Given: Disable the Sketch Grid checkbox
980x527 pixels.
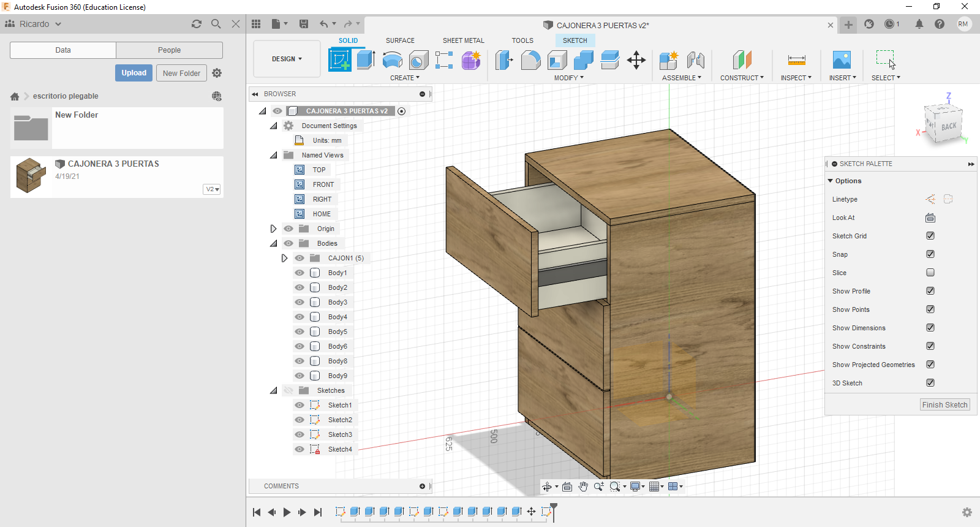Looking at the screenshot, I should tap(930, 236).
